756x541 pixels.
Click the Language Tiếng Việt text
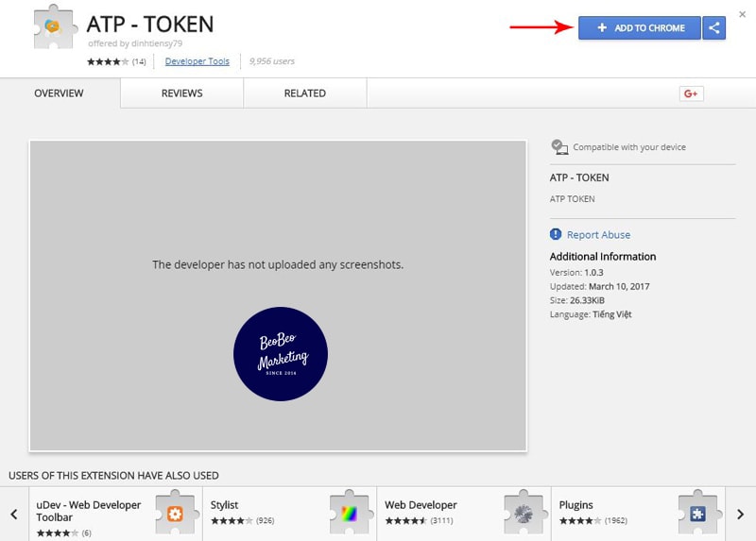pyautogui.click(x=591, y=314)
